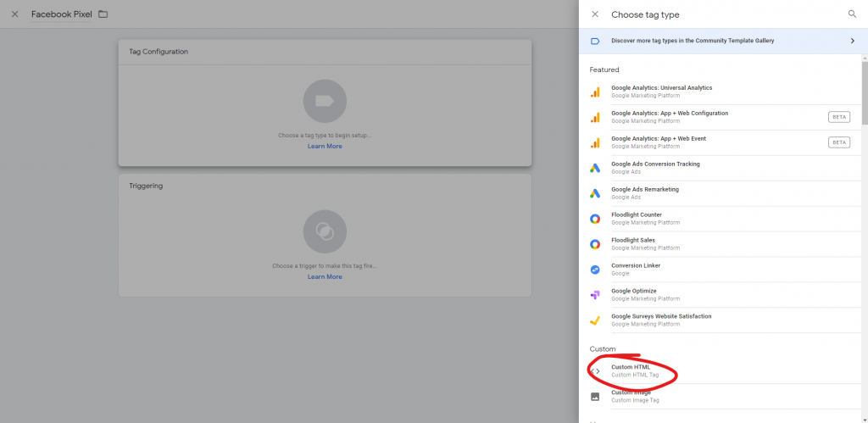Click the Community Template Gallery tag icon

[595, 41]
